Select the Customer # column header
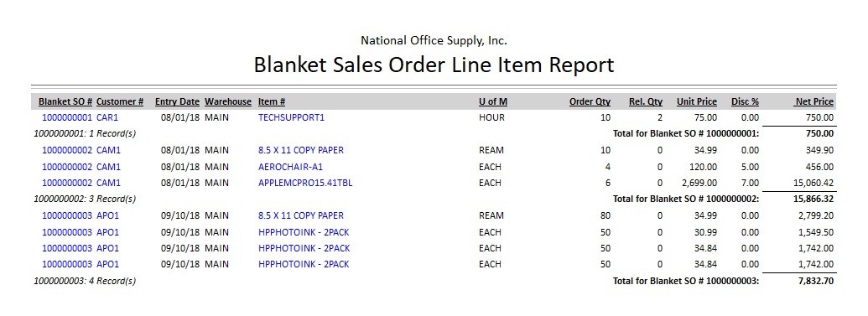 click(x=120, y=101)
